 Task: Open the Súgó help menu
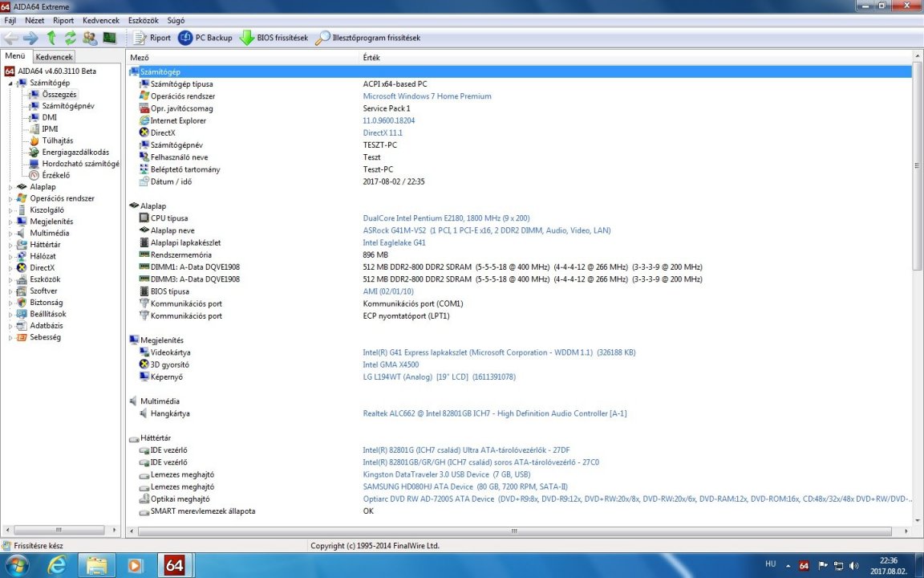click(176, 20)
